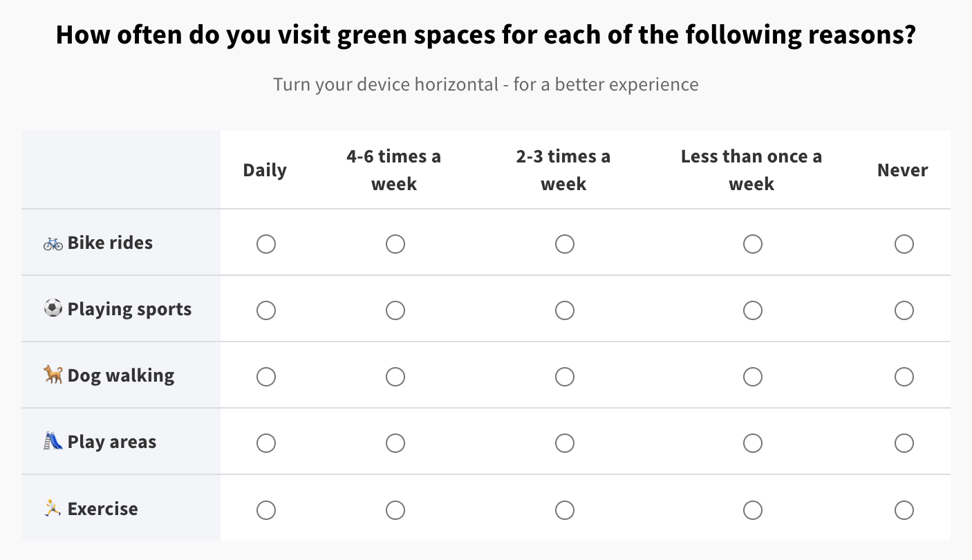Screen dimensions: 972x560
Task: Click the Exercise row label
Action: pyautogui.click(x=102, y=509)
